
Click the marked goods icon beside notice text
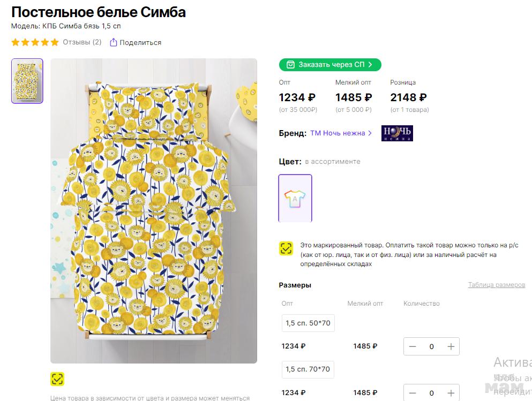pyautogui.click(x=286, y=248)
